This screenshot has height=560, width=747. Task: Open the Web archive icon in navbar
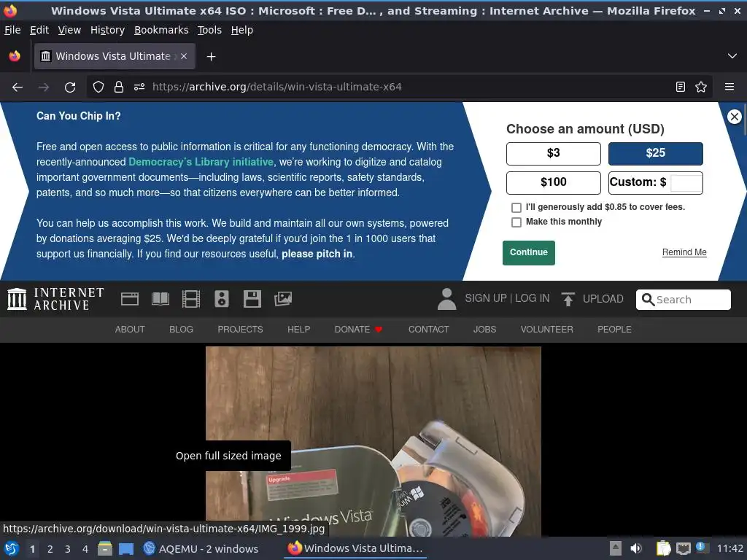130,299
